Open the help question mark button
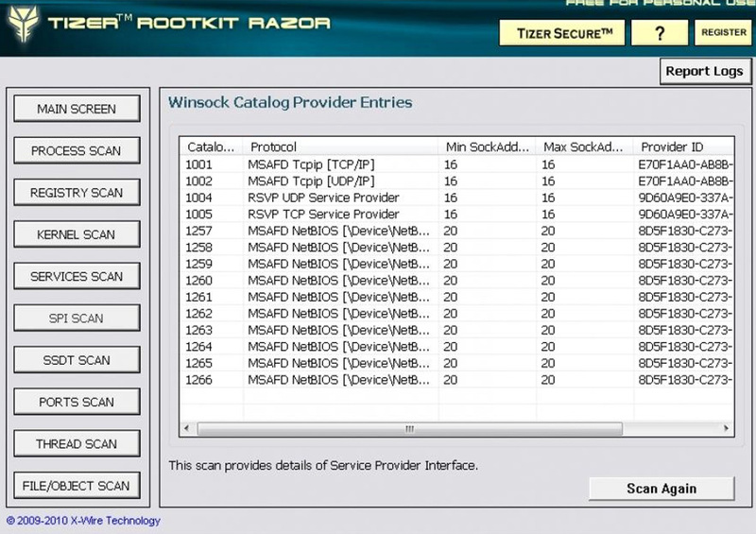The height and width of the screenshot is (534, 756). pos(660,33)
